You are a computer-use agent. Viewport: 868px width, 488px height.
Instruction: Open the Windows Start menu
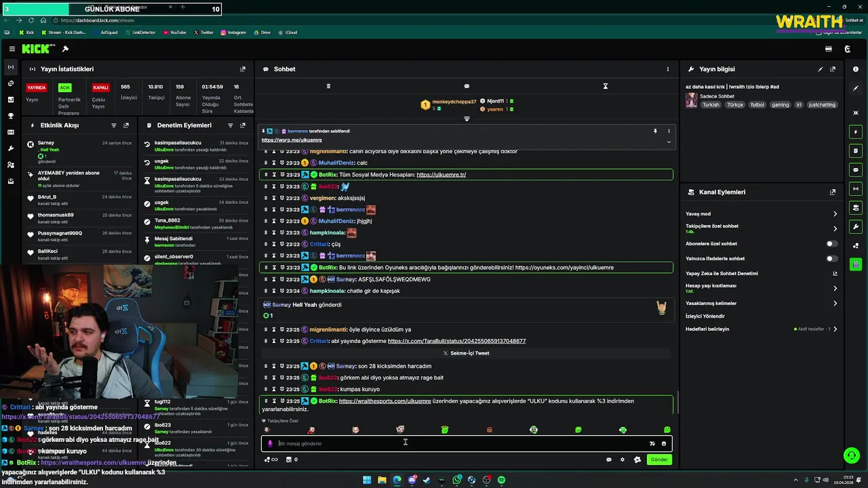pos(367,480)
